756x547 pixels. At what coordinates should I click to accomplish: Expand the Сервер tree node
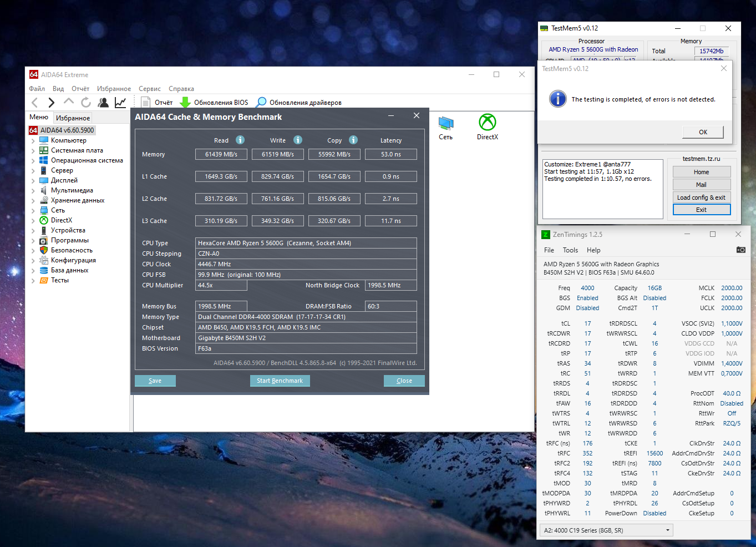(33, 171)
